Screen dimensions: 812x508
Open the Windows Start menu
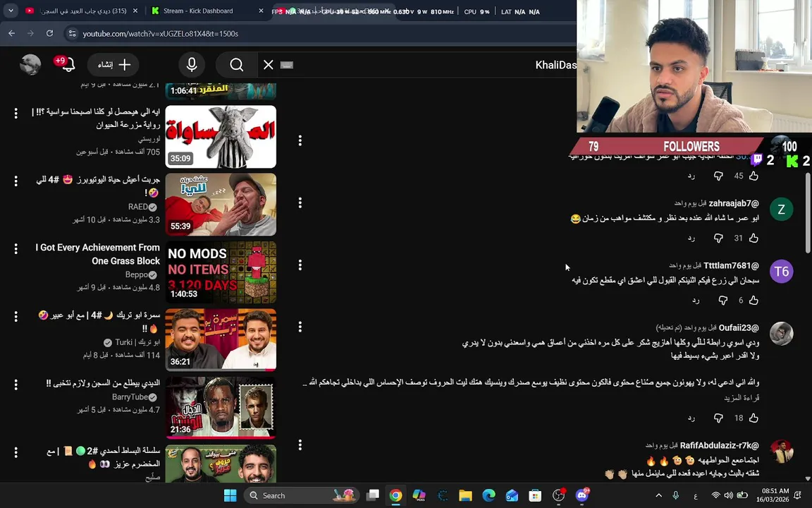230,495
